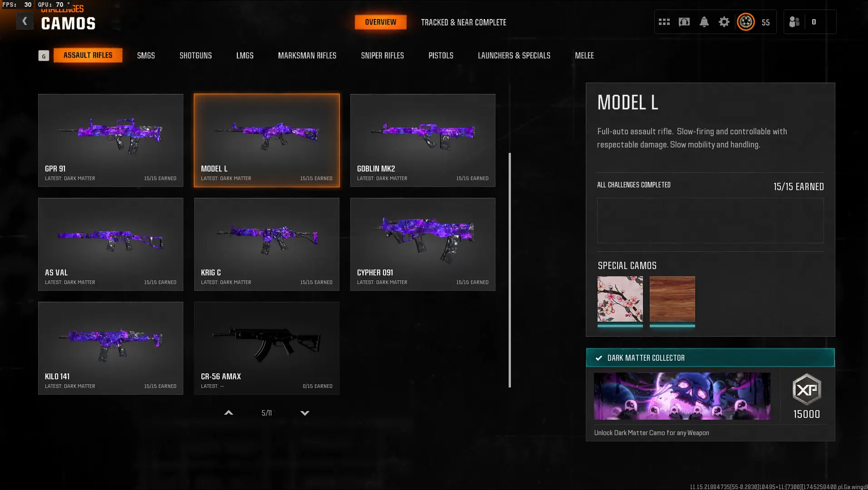The width and height of the screenshot is (868, 490).
Task: Open notifications bell icon
Action: pyautogui.click(x=704, y=22)
